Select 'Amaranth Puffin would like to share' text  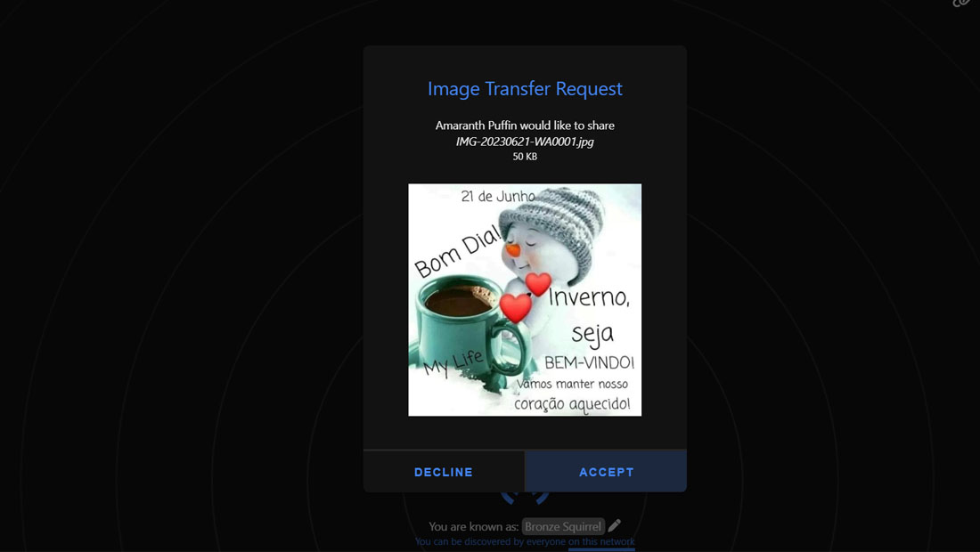point(525,126)
